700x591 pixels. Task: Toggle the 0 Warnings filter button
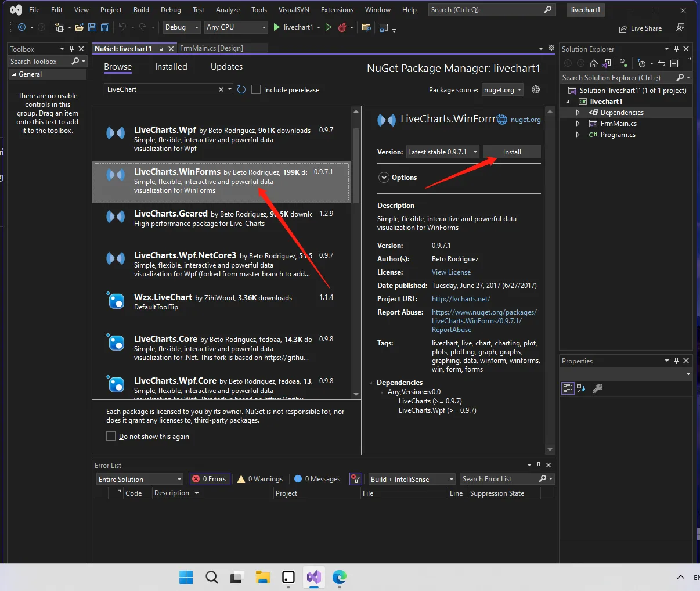(x=260, y=479)
